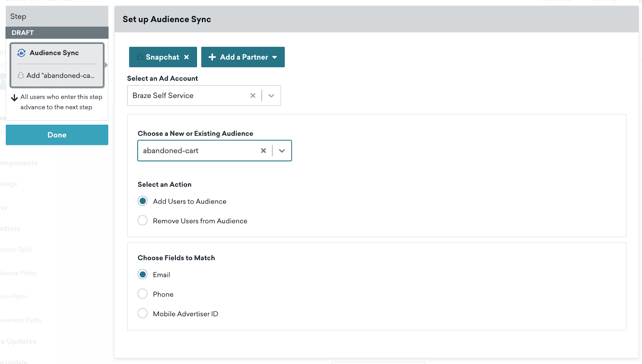This screenshot has height=364, width=642.
Task: Clear the abandoned-cart audience selection
Action: point(263,150)
